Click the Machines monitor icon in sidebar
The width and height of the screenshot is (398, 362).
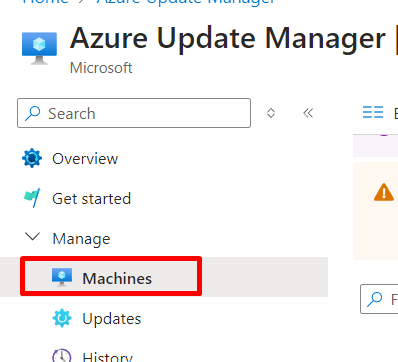tap(62, 277)
